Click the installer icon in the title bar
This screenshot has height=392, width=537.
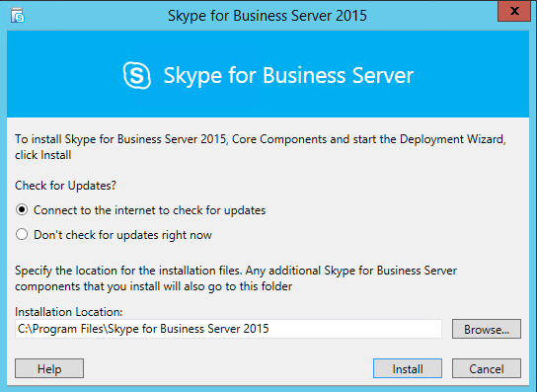point(17,15)
